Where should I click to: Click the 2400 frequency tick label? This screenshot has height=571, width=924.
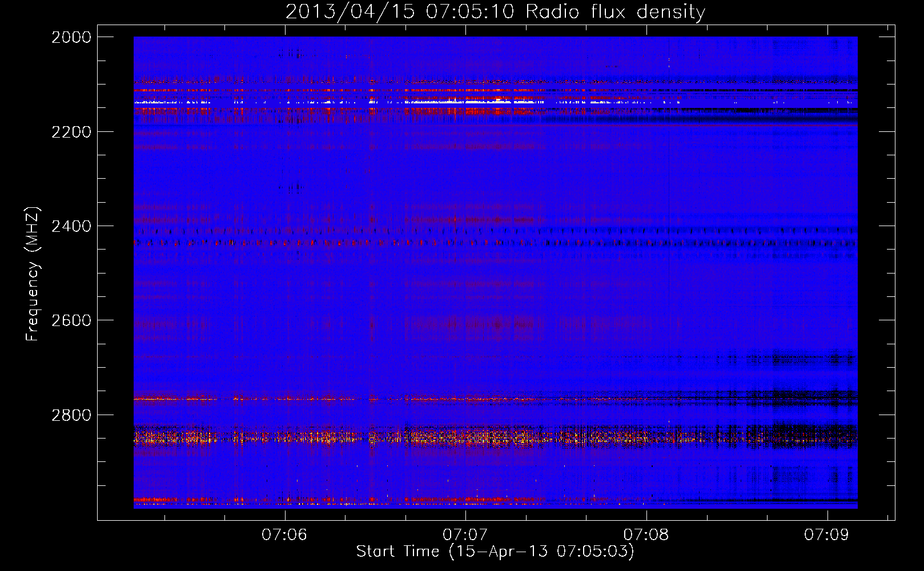point(71,226)
